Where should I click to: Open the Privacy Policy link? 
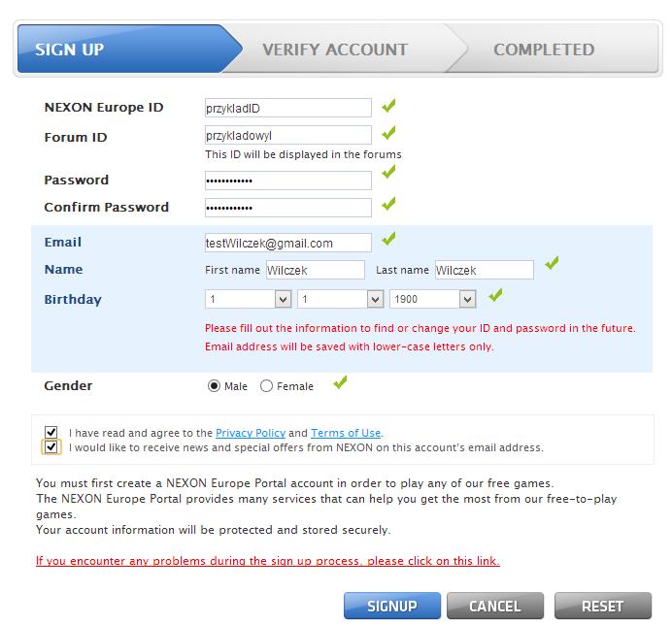(251, 433)
